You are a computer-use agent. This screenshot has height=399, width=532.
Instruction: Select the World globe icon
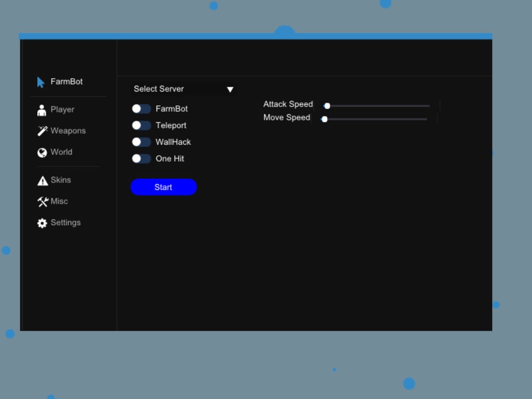coord(41,152)
